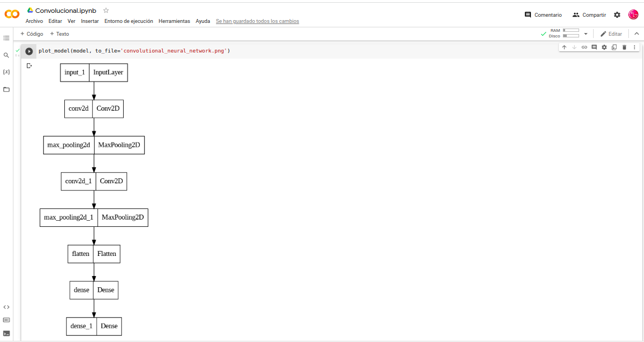Open the terminal panel in sidebar
Image resolution: width=644 pixels, height=342 pixels.
[6, 333]
